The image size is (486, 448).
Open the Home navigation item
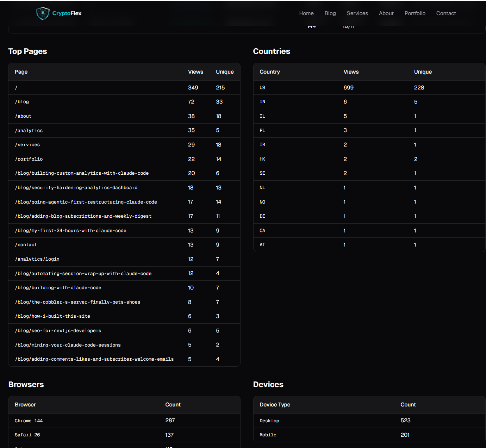tap(306, 13)
